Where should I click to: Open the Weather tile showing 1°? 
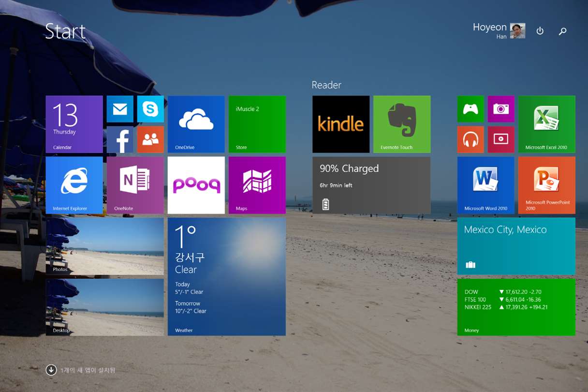pyautogui.click(x=226, y=277)
